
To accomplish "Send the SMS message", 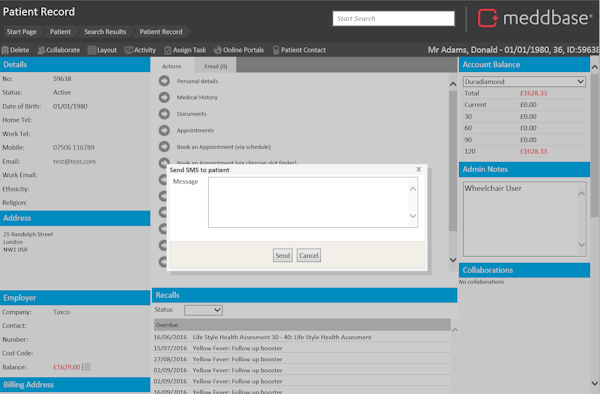I will point(283,256).
